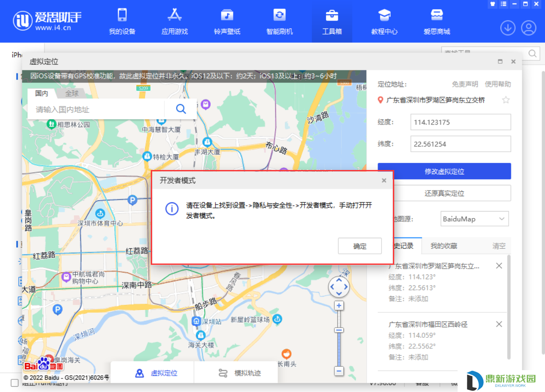Star the current location as favorite
This screenshot has height=392, width=545.
click(506, 100)
